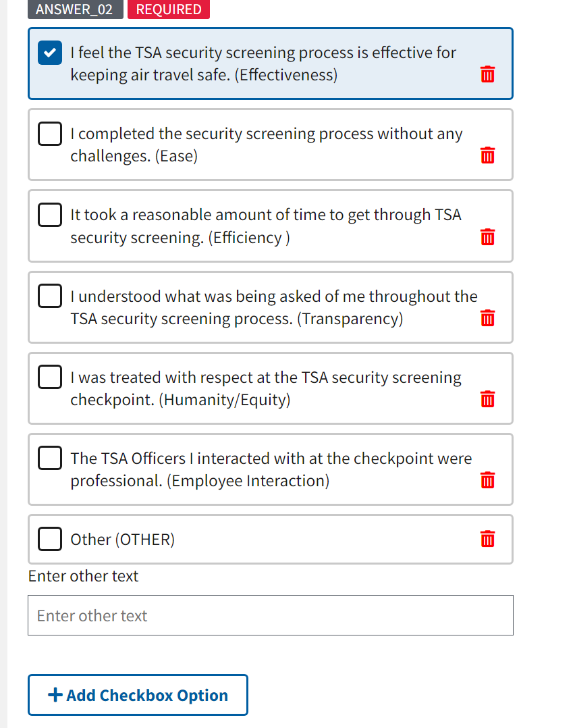Edit the 'I was treated with respect' text

tap(266, 388)
